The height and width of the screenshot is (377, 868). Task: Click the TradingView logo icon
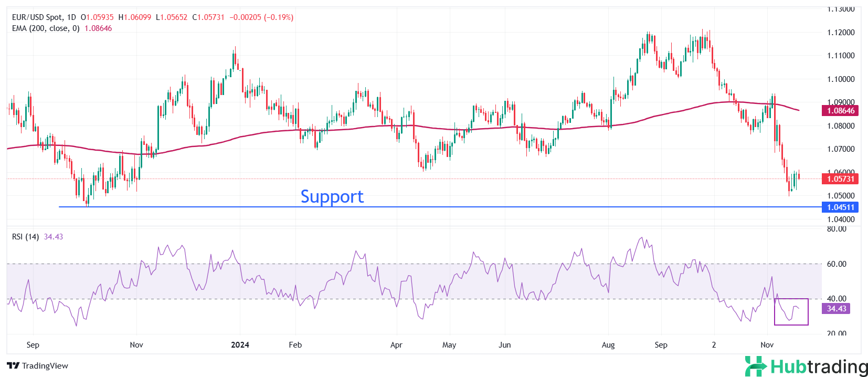click(13, 366)
